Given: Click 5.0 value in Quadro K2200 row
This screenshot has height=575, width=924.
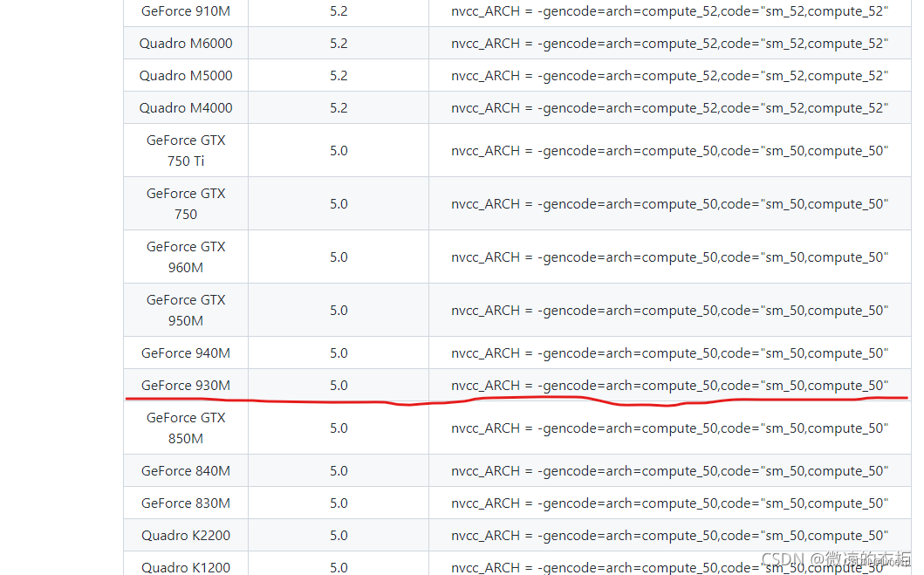Looking at the screenshot, I should [x=339, y=536].
